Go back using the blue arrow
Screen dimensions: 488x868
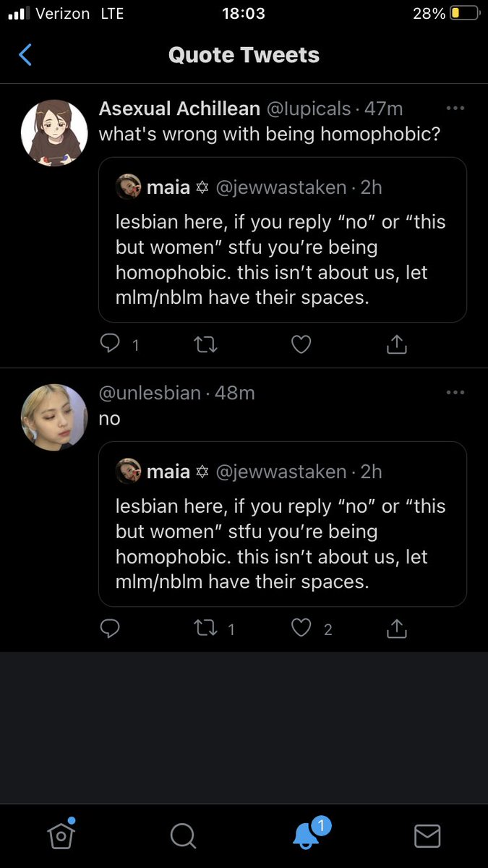(25, 55)
